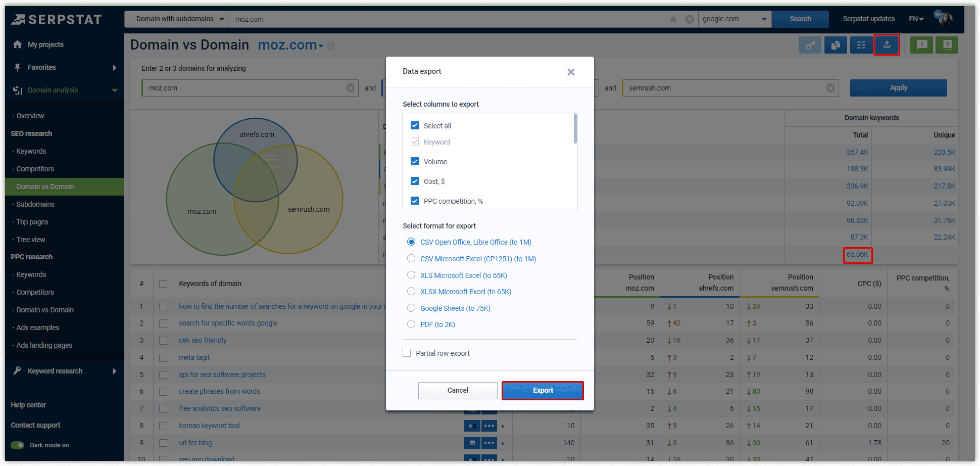980x466 pixels.
Task: Click the star favorite icon in search bar
Action: (673, 19)
